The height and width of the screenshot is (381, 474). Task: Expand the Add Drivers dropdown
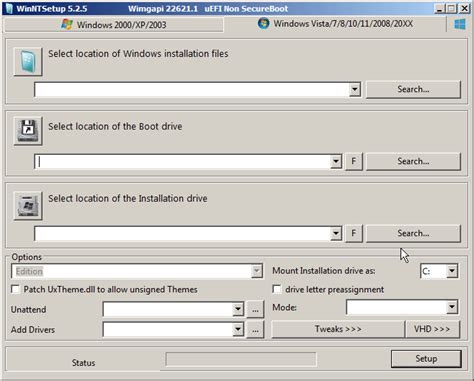(x=238, y=330)
